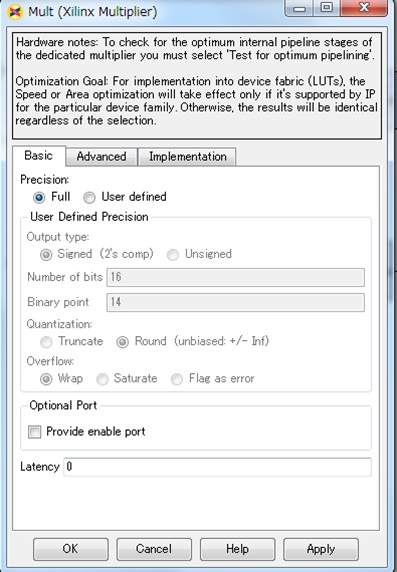Click the Latency input field
The height and width of the screenshot is (572, 397).
(x=217, y=467)
